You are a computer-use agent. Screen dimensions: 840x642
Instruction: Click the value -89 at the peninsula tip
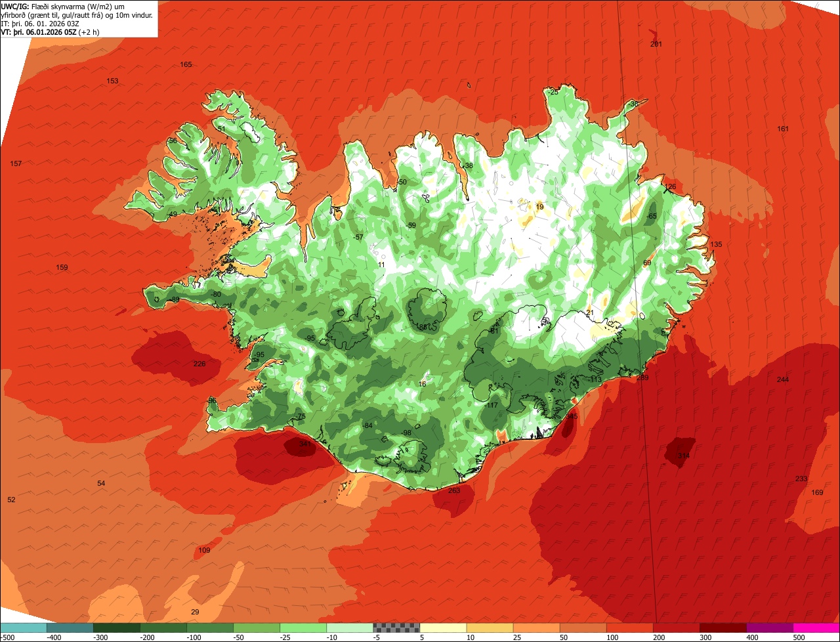coord(175,300)
